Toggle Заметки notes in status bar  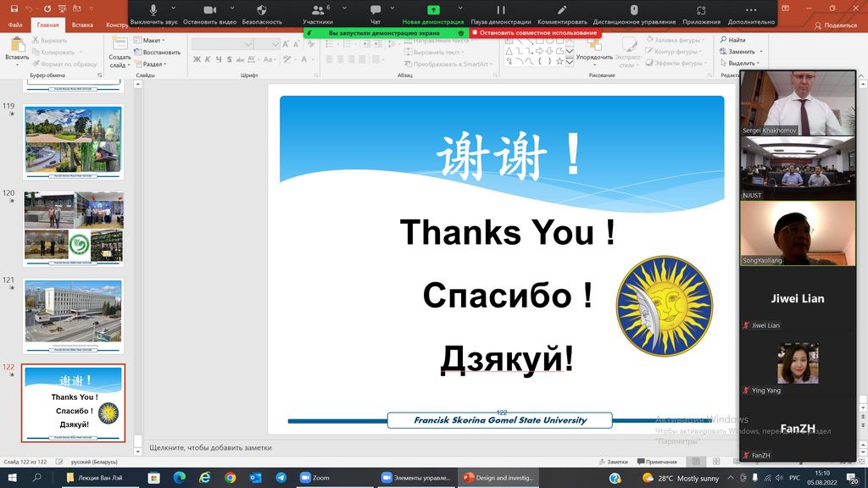614,462
